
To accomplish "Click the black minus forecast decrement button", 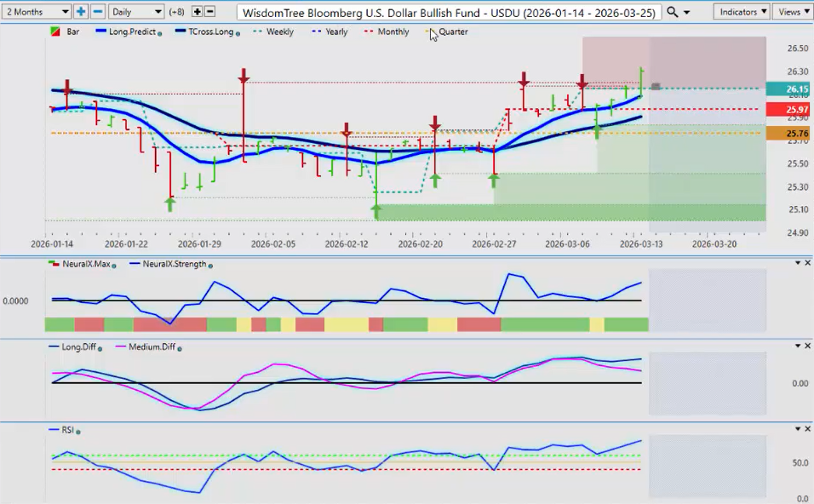I will coord(210,12).
